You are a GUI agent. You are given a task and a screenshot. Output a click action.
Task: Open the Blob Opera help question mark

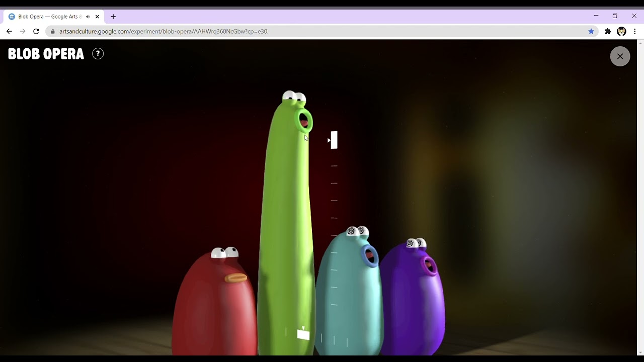click(98, 54)
